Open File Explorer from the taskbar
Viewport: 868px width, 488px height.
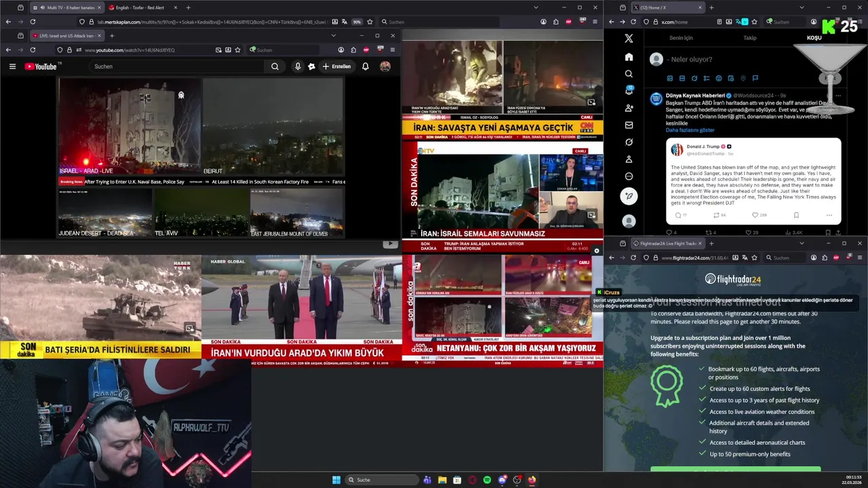(442, 480)
